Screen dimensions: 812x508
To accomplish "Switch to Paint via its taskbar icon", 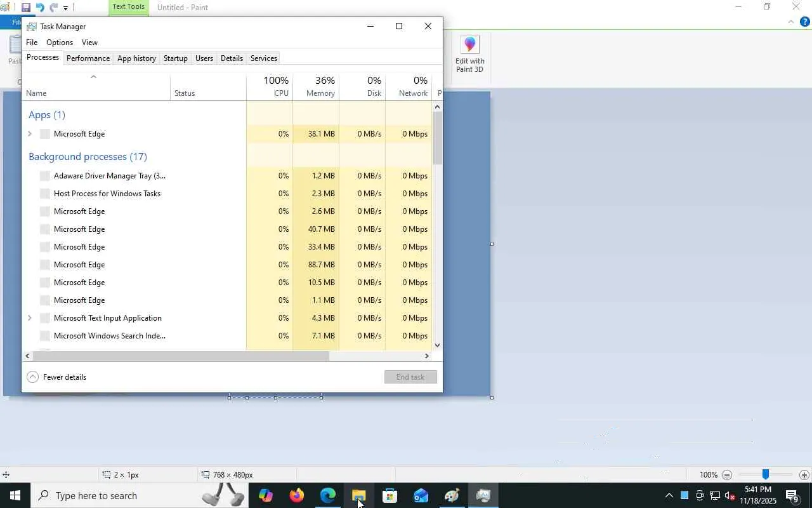I will click(452, 495).
